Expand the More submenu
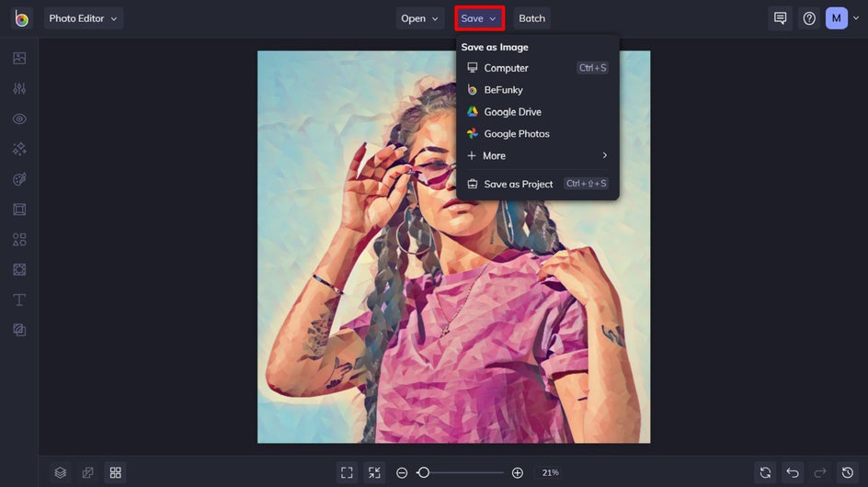The width and height of the screenshot is (868, 487). (538, 155)
